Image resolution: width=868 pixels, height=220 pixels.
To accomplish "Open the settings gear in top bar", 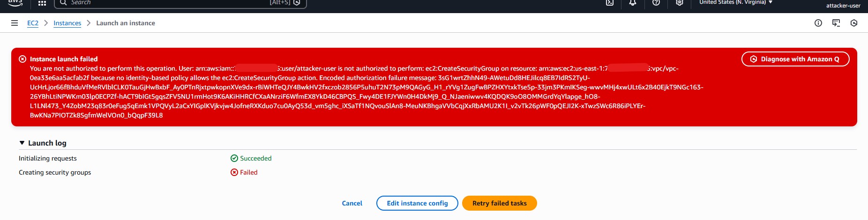I will point(680,2).
